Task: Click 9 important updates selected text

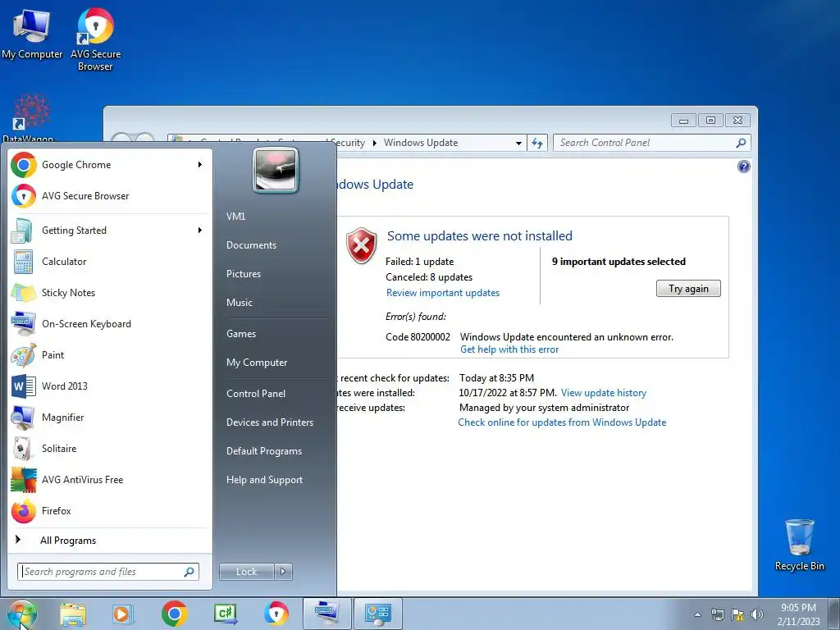Action: [x=619, y=262]
